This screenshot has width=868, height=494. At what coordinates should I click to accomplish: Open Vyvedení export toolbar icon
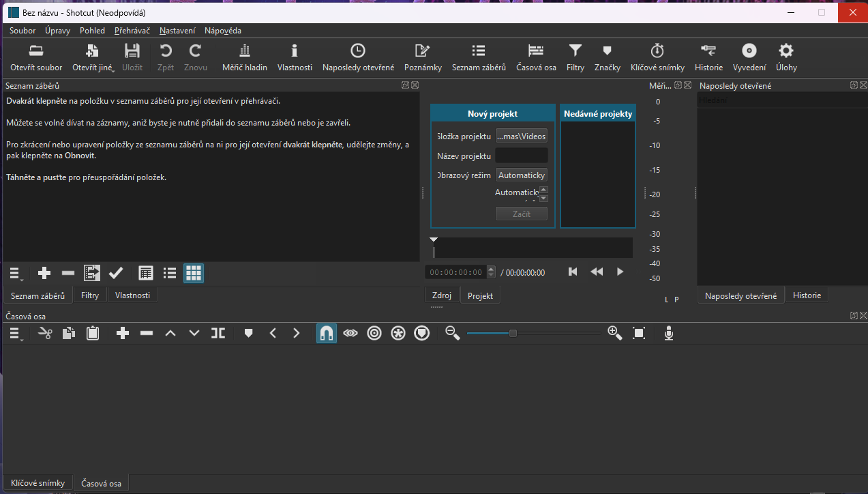tap(749, 57)
